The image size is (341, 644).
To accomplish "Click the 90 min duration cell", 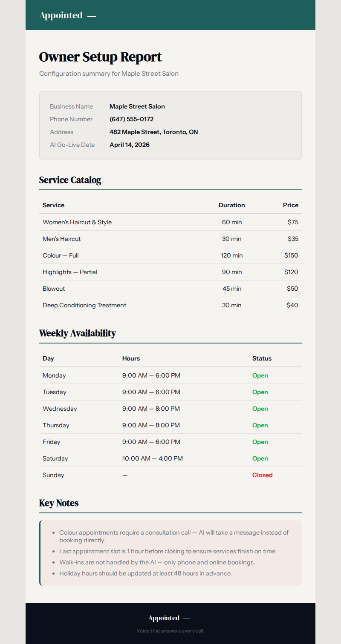I will [232, 272].
